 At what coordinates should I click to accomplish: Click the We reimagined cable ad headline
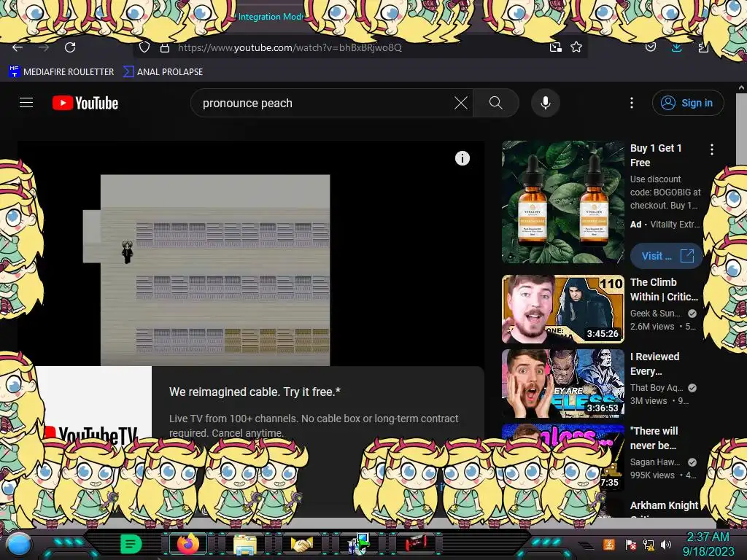click(255, 392)
